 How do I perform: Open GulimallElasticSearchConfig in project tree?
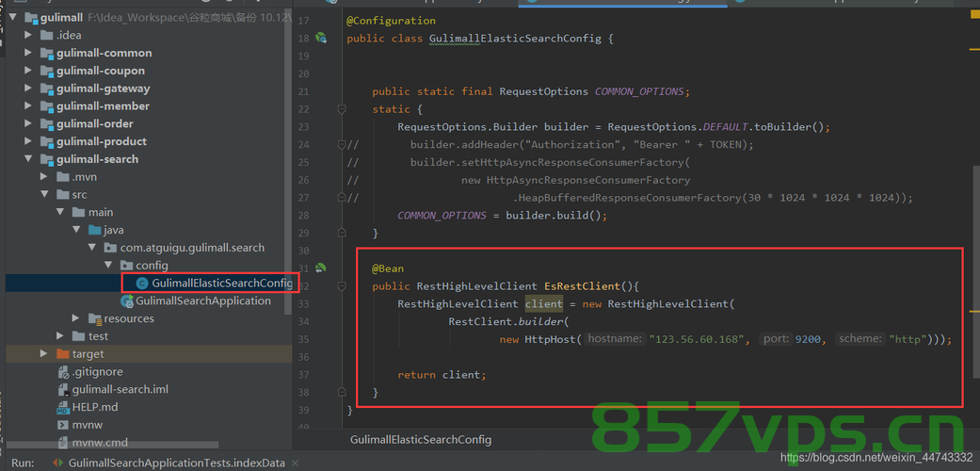[222, 284]
